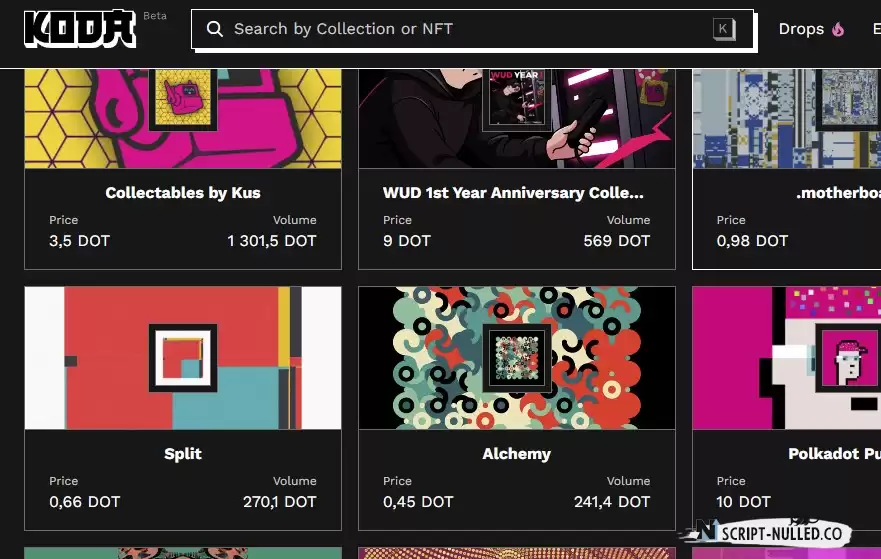This screenshot has width=881, height=559.
Task: Click the 3,5 DOT price value
Action: click(79, 241)
